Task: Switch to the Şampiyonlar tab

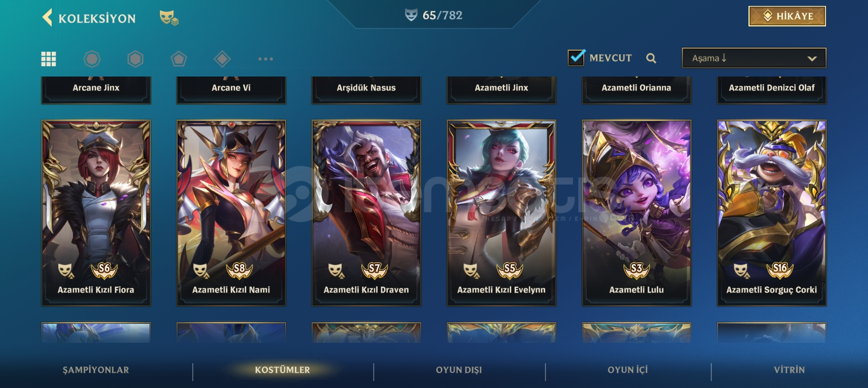Action: [96, 370]
